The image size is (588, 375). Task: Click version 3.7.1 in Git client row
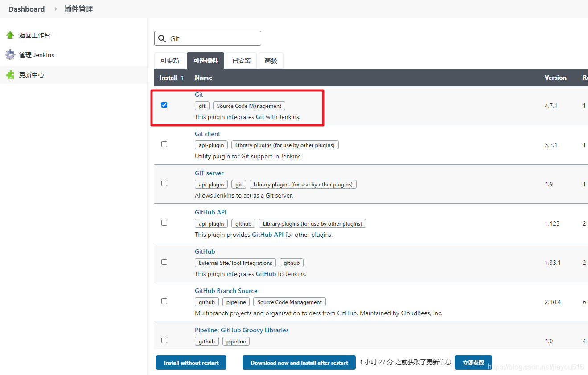tap(551, 145)
